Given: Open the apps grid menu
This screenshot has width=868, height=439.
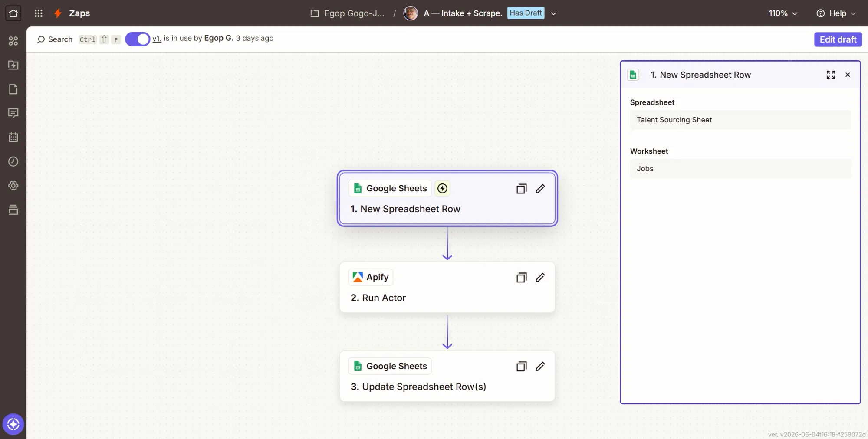Looking at the screenshot, I should pos(39,13).
